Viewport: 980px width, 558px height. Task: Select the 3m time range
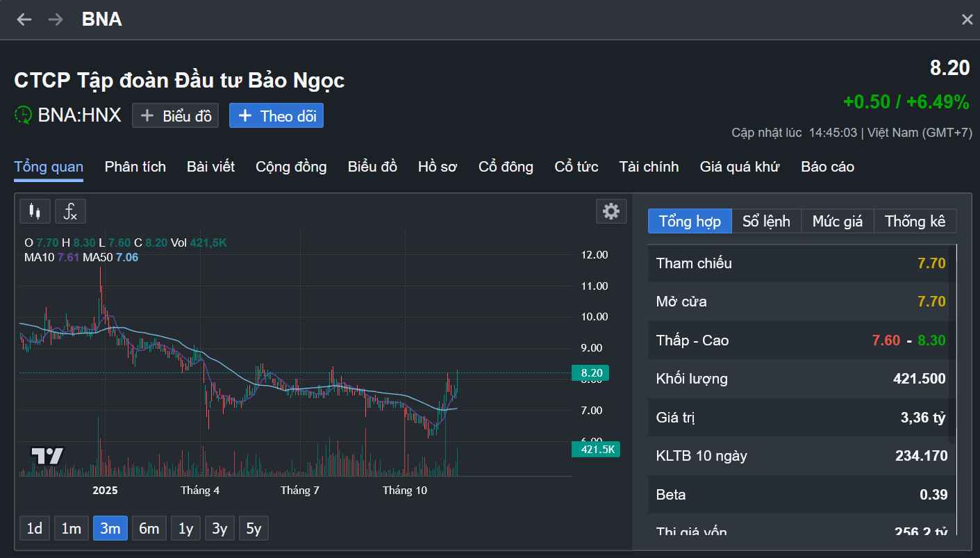coord(110,529)
